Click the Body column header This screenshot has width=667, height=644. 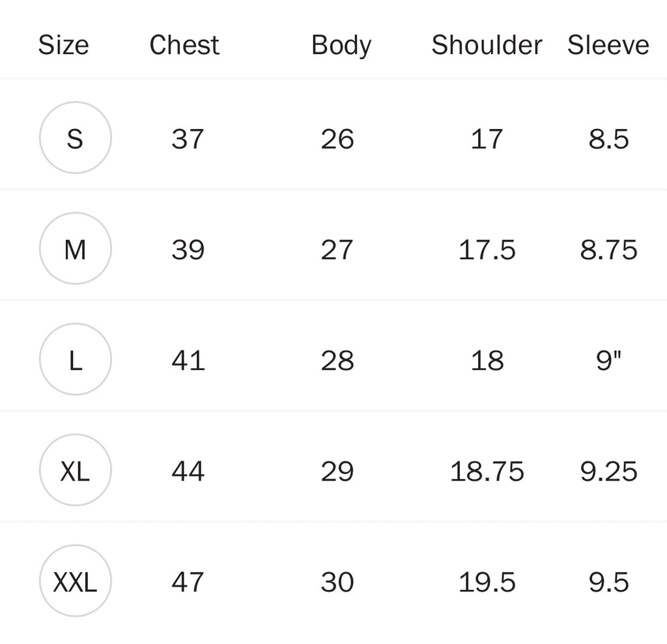click(341, 45)
